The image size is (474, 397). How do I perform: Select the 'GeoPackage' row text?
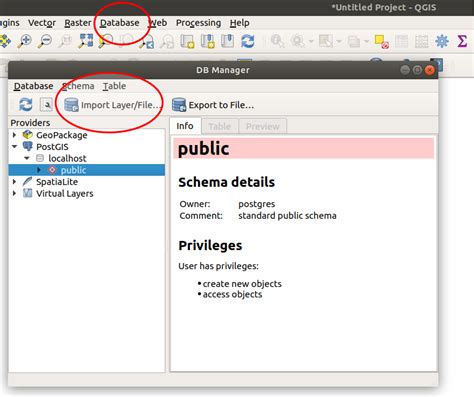62,135
